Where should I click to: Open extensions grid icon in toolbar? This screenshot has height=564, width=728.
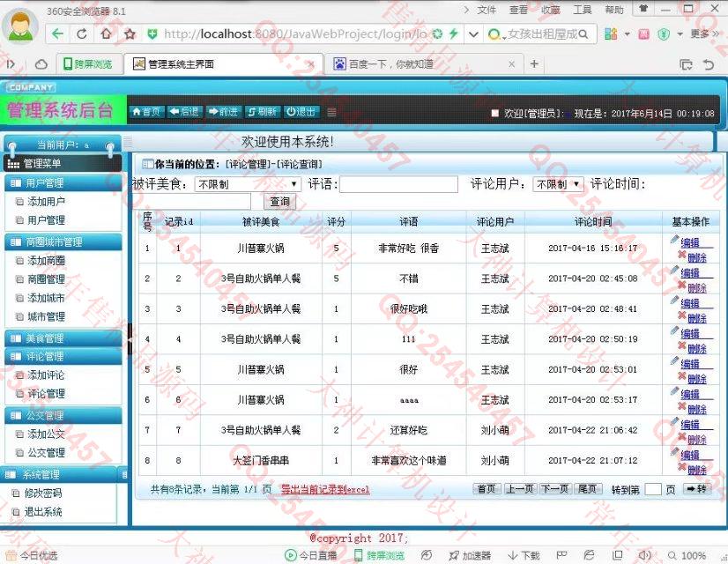point(611,33)
